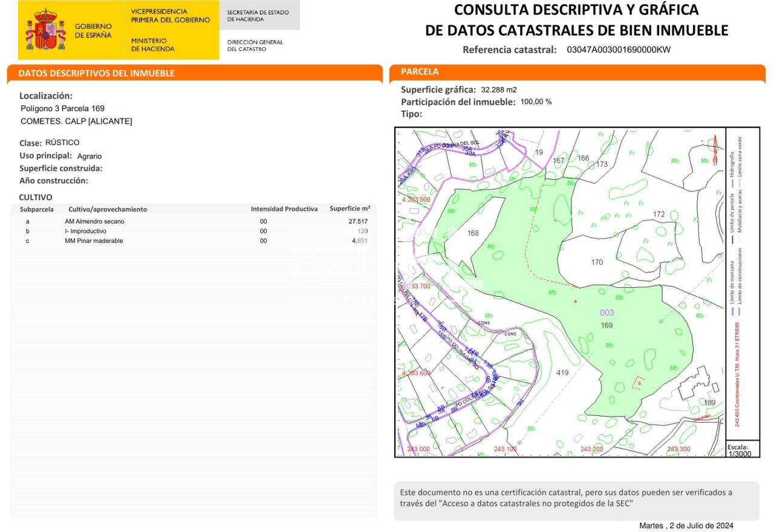Image resolution: width=774 pixels, height=532 pixels.
Task: Click the Gobierno de España logo text
Action: pos(93,31)
